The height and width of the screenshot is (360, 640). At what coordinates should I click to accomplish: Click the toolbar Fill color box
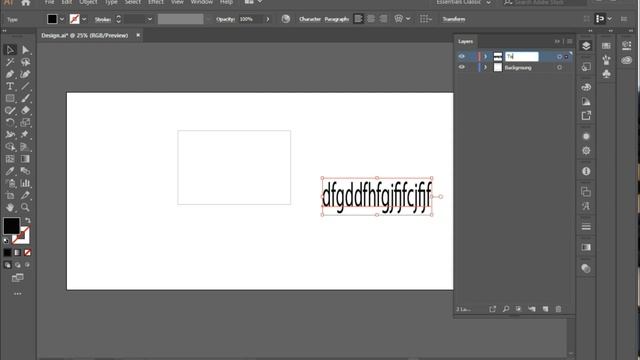coord(11,226)
